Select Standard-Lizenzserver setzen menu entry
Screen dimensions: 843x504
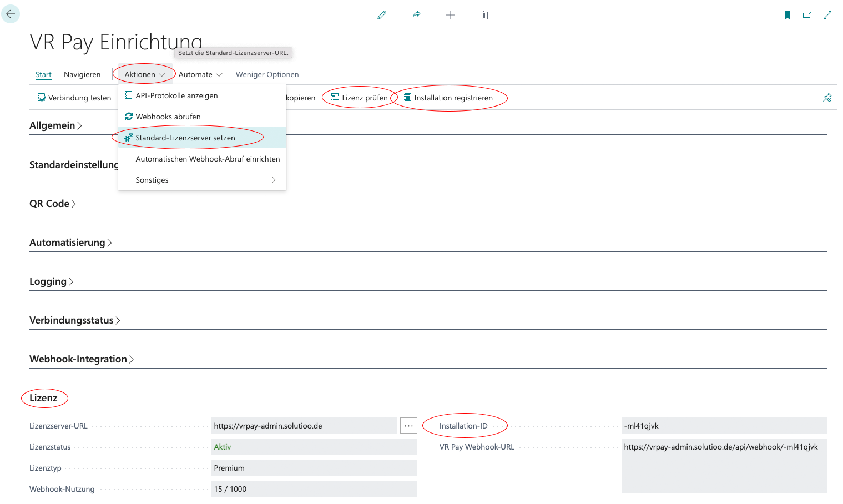coord(185,138)
